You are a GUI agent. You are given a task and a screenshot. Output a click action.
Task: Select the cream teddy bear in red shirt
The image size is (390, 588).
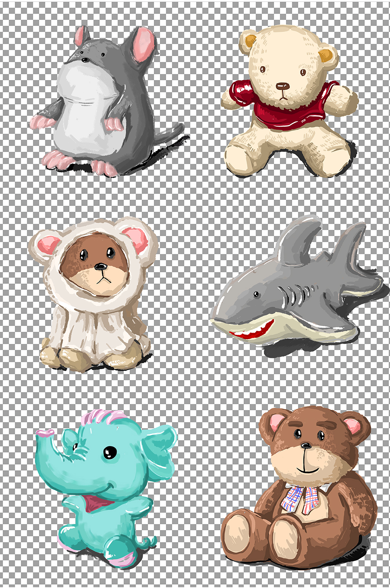[289, 101]
